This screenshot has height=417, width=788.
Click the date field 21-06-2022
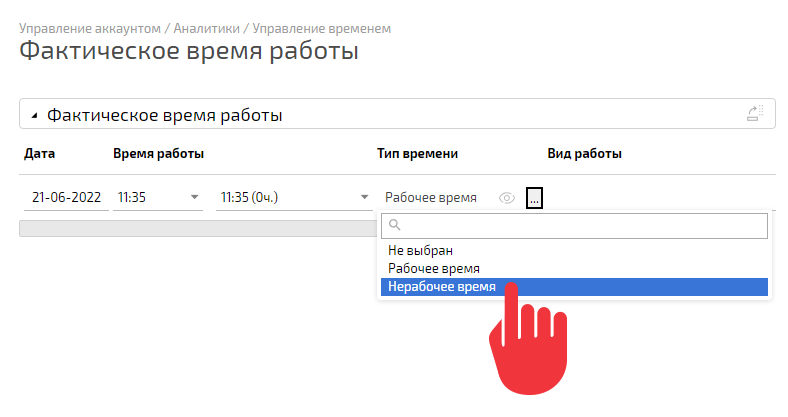[66, 197]
